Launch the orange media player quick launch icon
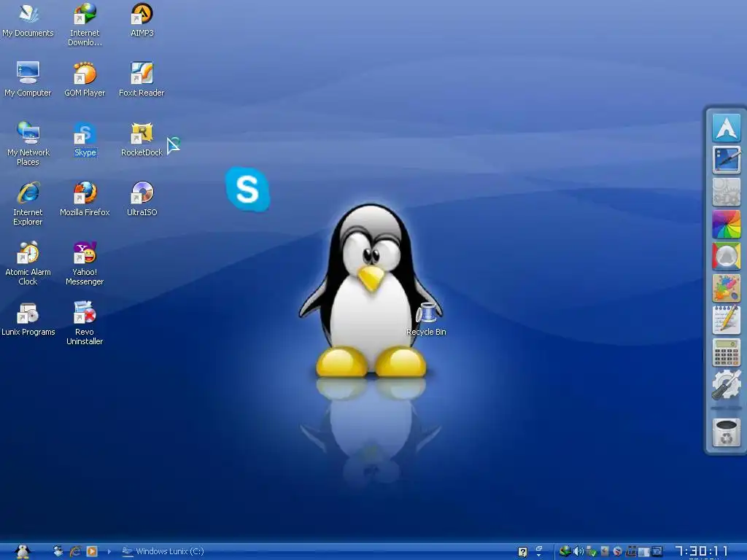Viewport: 747px width, 560px height. pos(92,551)
